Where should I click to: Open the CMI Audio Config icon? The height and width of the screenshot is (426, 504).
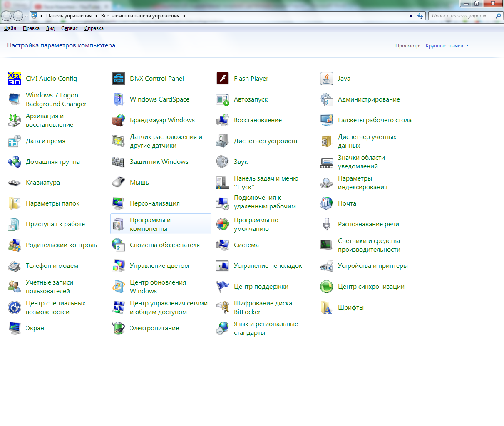(15, 79)
